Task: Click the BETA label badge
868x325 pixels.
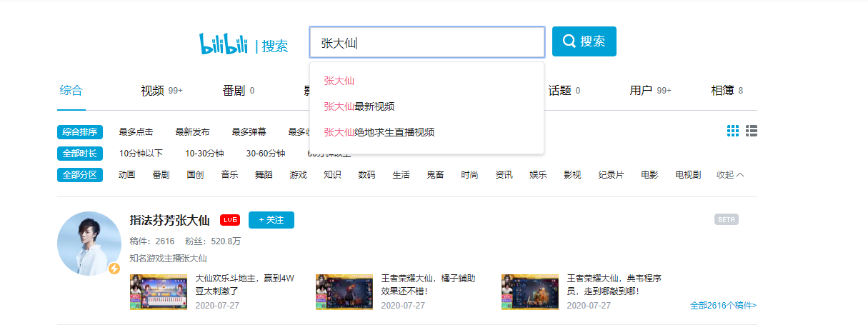Action: pyautogui.click(x=727, y=219)
